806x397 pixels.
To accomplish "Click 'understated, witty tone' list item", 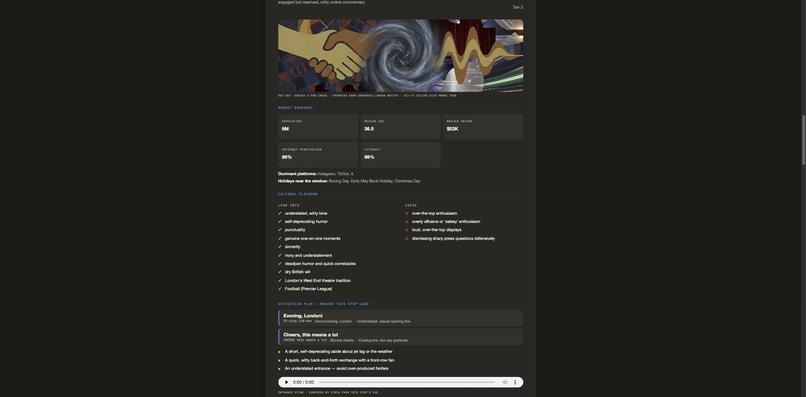I will pos(306,213).
